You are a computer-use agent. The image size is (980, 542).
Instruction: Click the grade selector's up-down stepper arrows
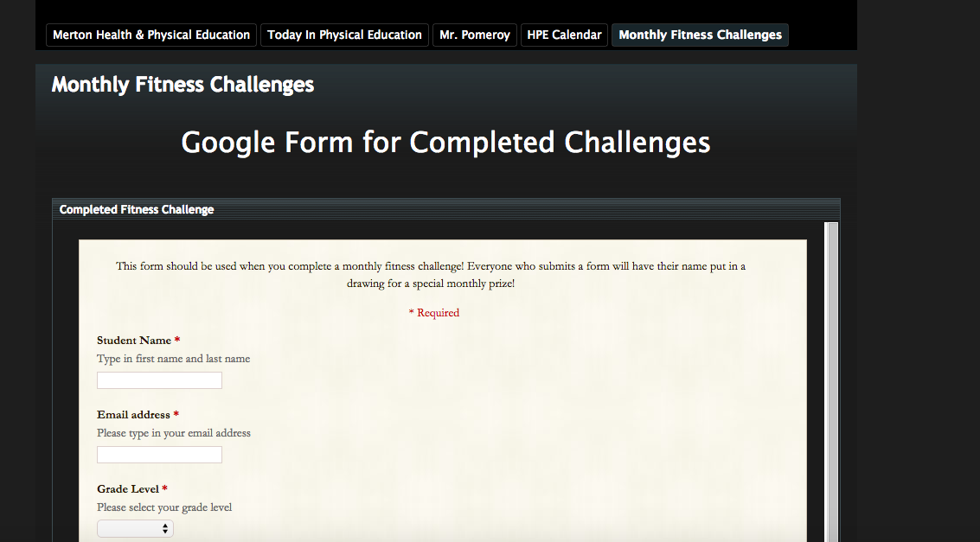pyautogui.click(x=164, y=527)
